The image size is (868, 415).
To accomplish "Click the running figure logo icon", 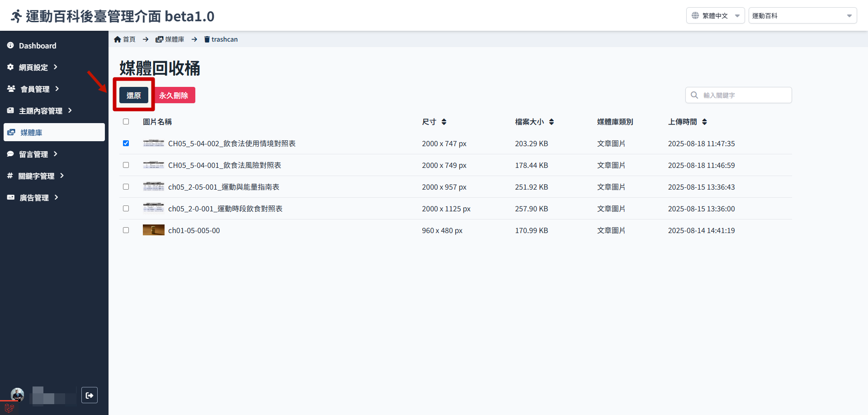I will [16, 16].
